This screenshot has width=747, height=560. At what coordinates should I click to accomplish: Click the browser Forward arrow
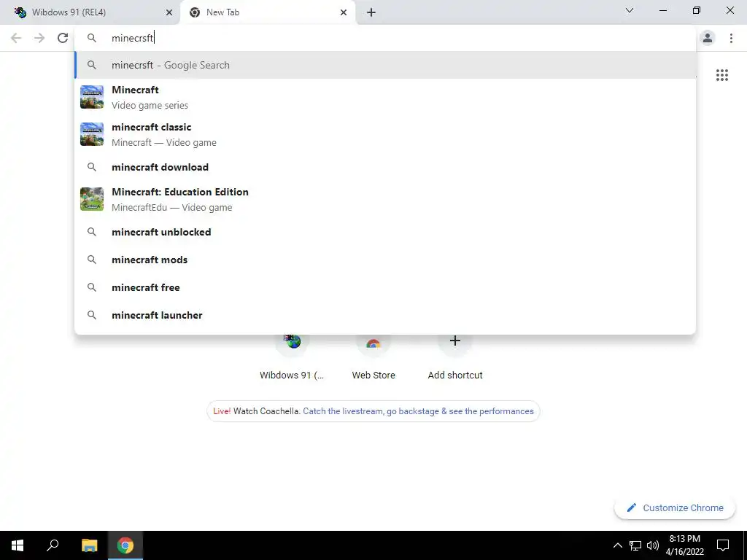coord(39,38)
